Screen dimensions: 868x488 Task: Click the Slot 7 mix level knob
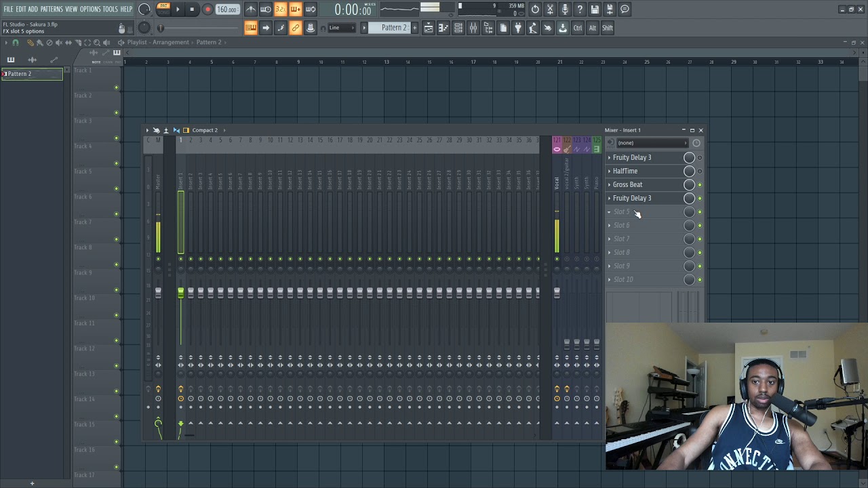coord(689,239)
